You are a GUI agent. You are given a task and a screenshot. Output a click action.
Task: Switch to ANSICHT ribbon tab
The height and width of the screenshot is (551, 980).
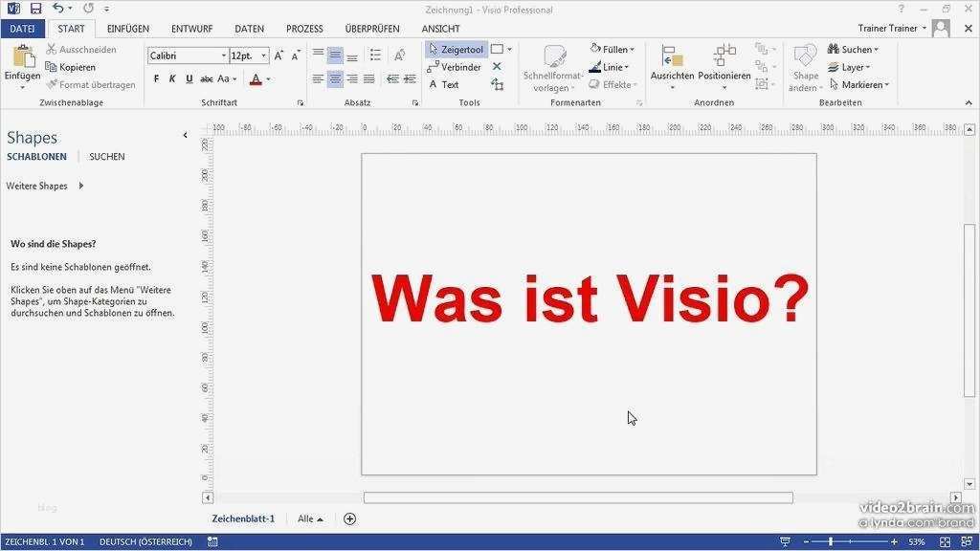tap(440, 29)
